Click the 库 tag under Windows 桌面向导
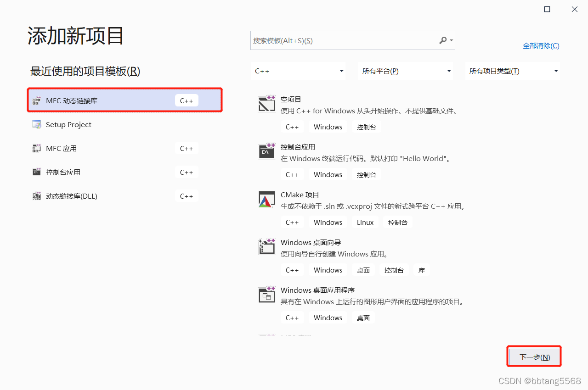This screenshot has height=390, width=588. [x=422, y=270]
